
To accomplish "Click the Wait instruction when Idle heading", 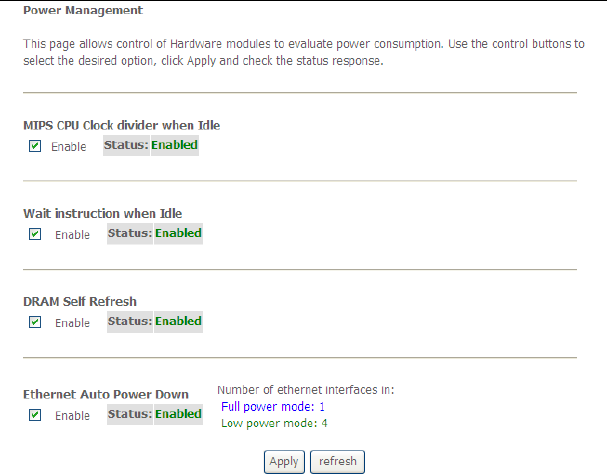I will point(103,213).
